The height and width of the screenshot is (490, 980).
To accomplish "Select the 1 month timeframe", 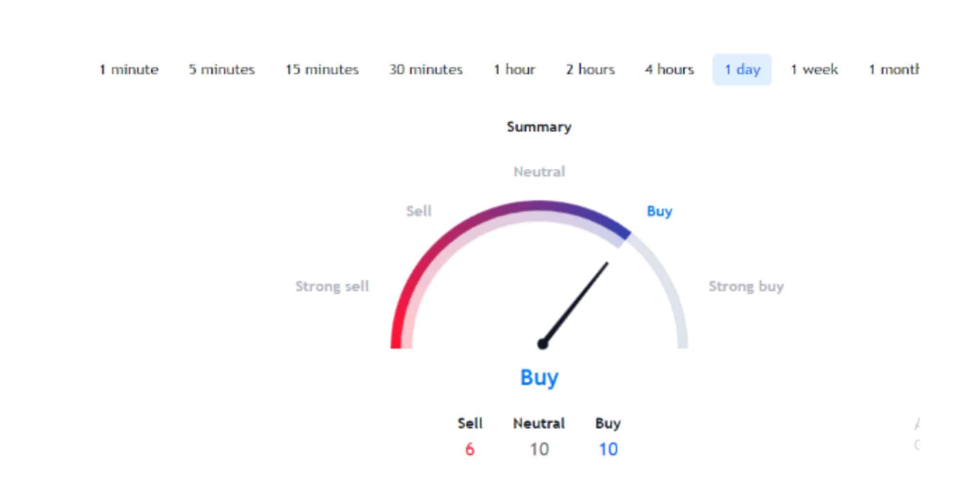I will coord(894,70).
